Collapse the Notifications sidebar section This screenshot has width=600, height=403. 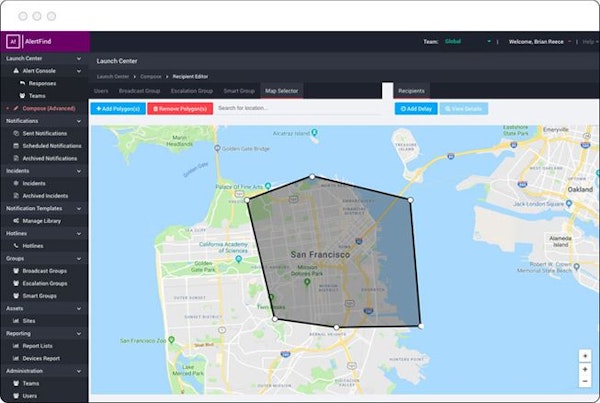point(78,121)
